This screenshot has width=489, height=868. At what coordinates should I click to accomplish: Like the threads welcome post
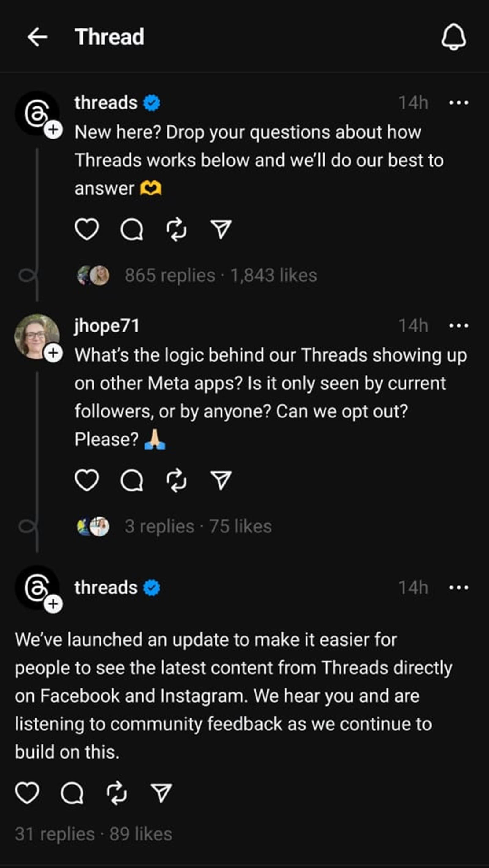point(87,229)
